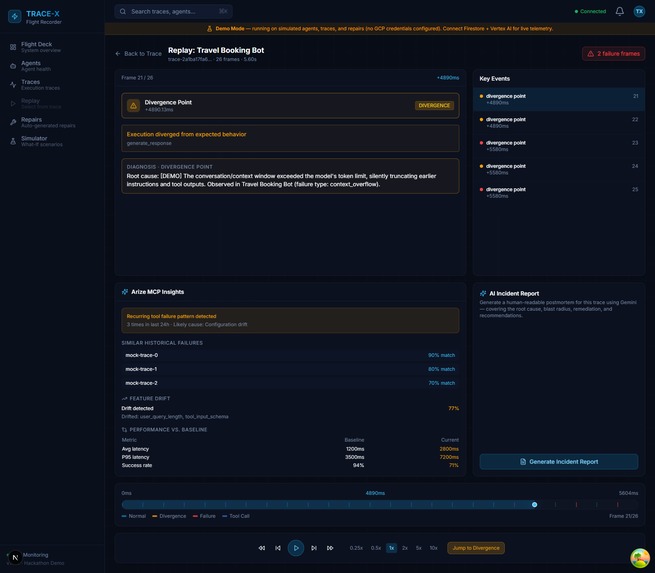Click the demo mode flask icon in banner
This screenshot has height=573, width=655.
tap(210, 29)
